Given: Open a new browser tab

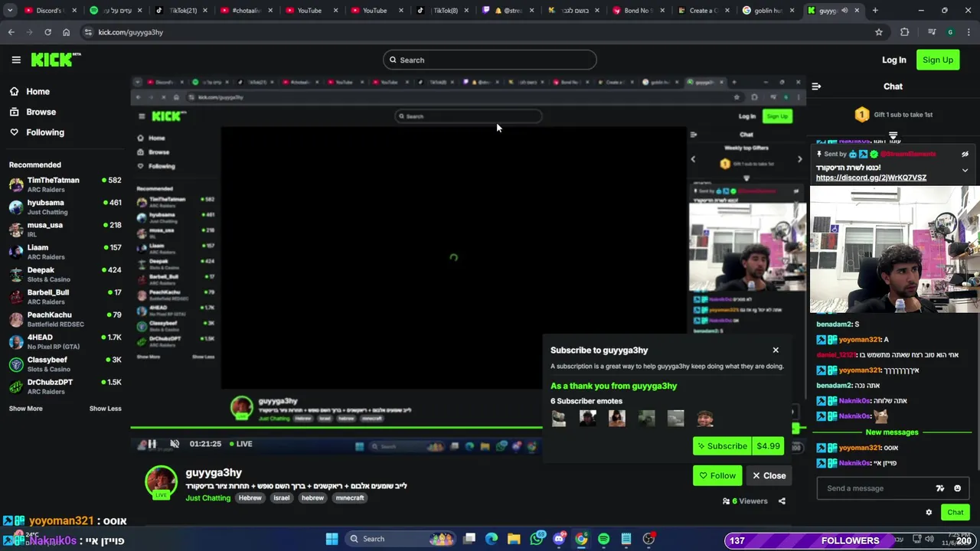Looking at the screenshot, I should pos(875,11).
